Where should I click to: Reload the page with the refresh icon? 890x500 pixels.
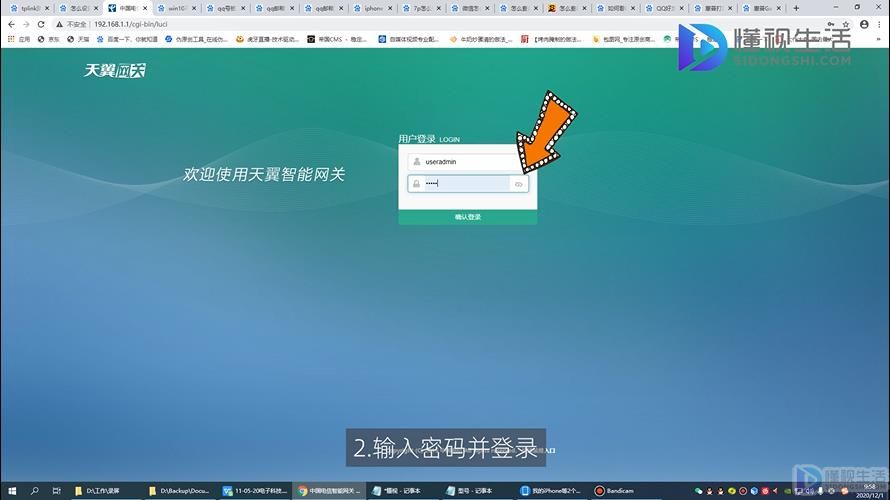tap(41, 24)
